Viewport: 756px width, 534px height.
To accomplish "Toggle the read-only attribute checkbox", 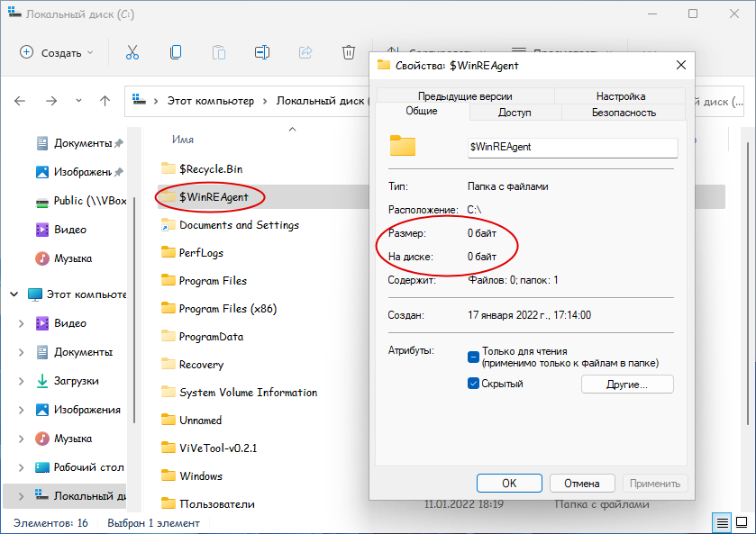I will pos(473,358).
